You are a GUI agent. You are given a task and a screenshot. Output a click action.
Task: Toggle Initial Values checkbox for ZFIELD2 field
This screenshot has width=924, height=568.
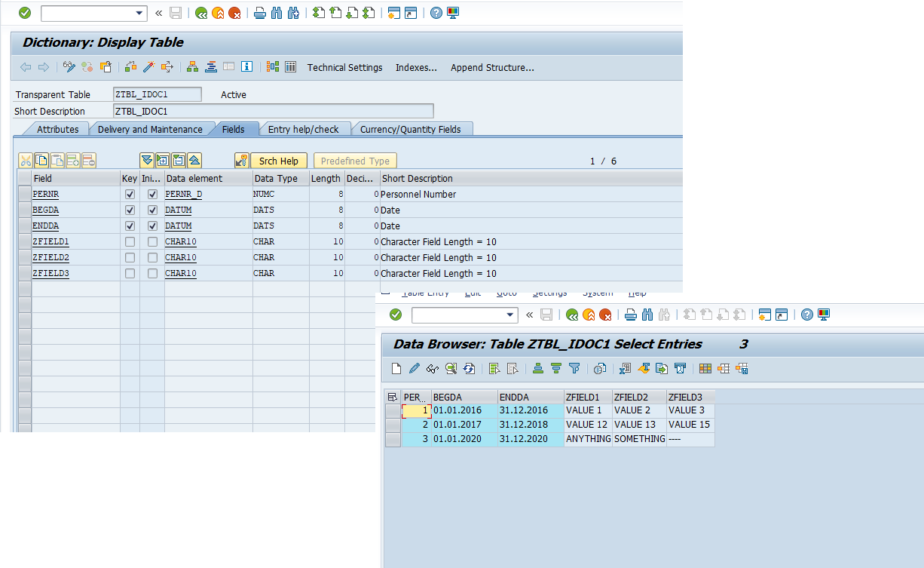152,258
